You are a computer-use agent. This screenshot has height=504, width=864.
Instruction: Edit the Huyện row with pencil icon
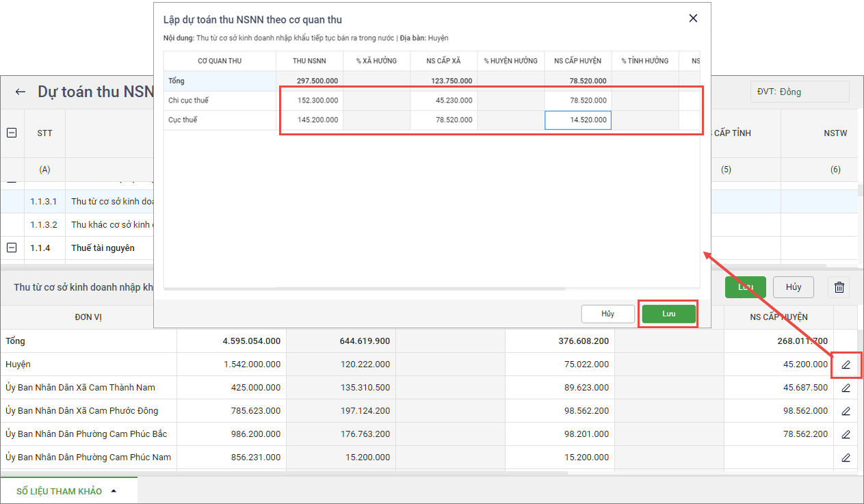tap(846, 364)
